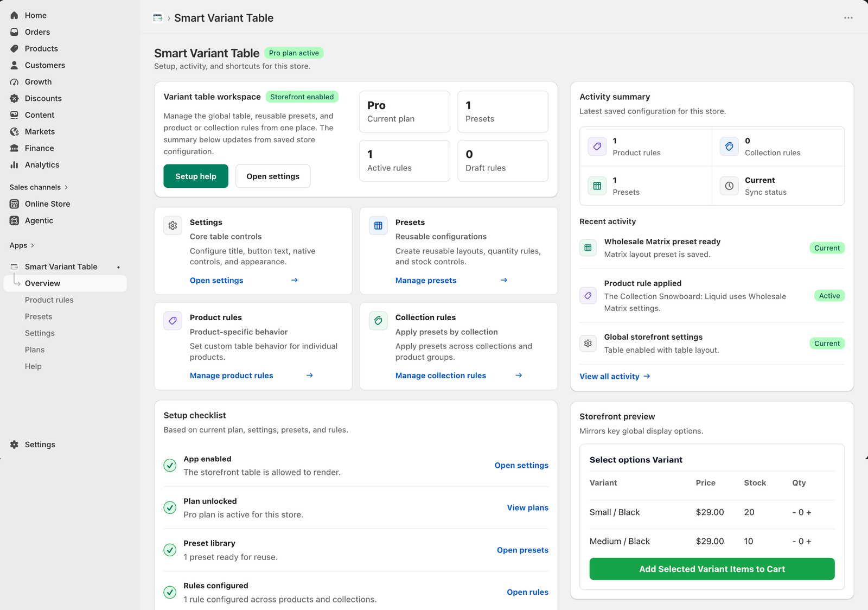Click the table icon on Presets card

pos(378,226)
